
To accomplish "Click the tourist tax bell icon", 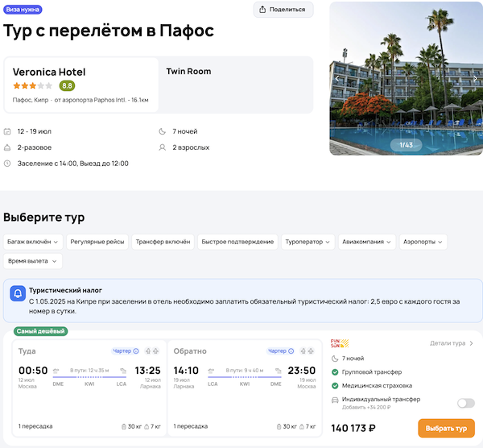I will pyautogui.click(x=17, y=295).
